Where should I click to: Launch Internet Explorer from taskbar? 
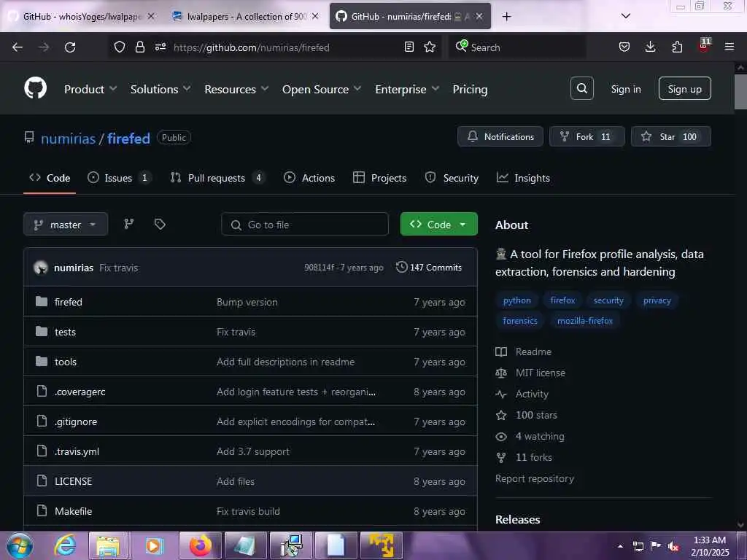65,545
